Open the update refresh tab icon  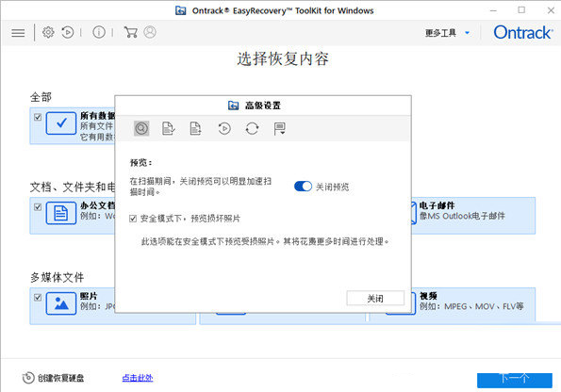252,128
